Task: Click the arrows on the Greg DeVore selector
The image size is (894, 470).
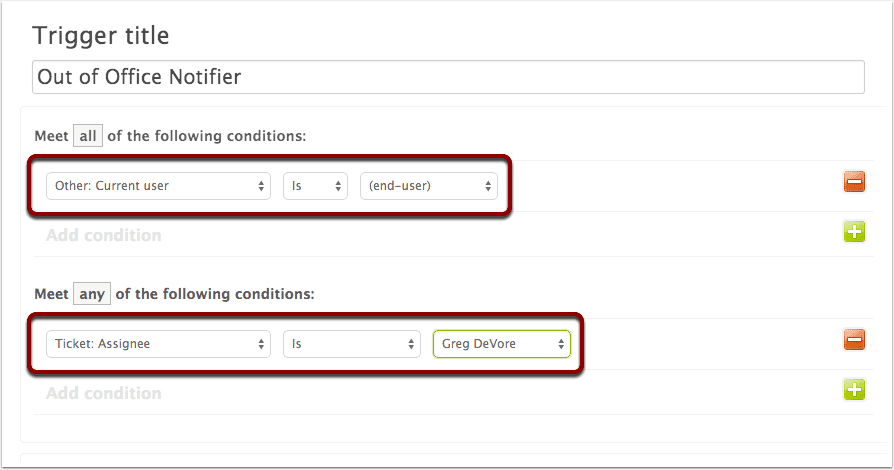Action: pyautogui.click(x=561, y=344)
